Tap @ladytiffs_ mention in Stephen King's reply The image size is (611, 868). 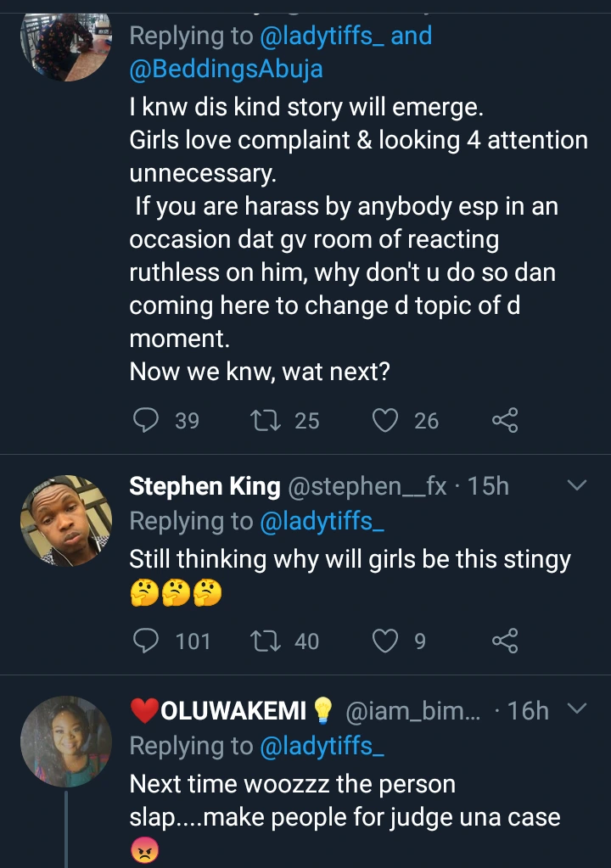(x=322, y=523)
